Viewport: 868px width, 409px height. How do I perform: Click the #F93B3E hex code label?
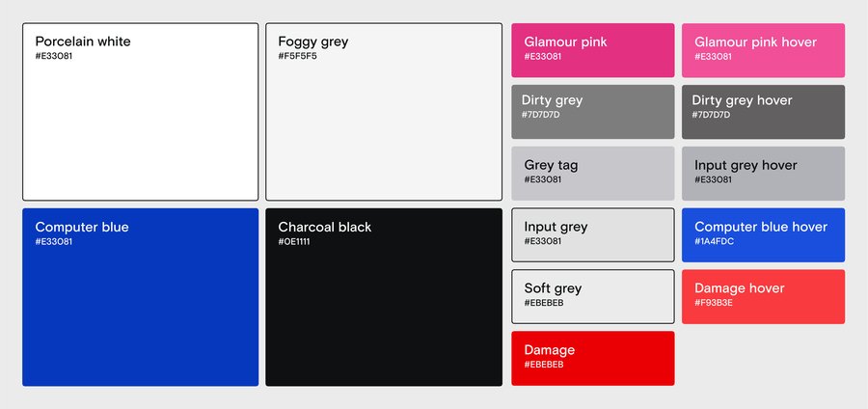[x=714, y=303]
